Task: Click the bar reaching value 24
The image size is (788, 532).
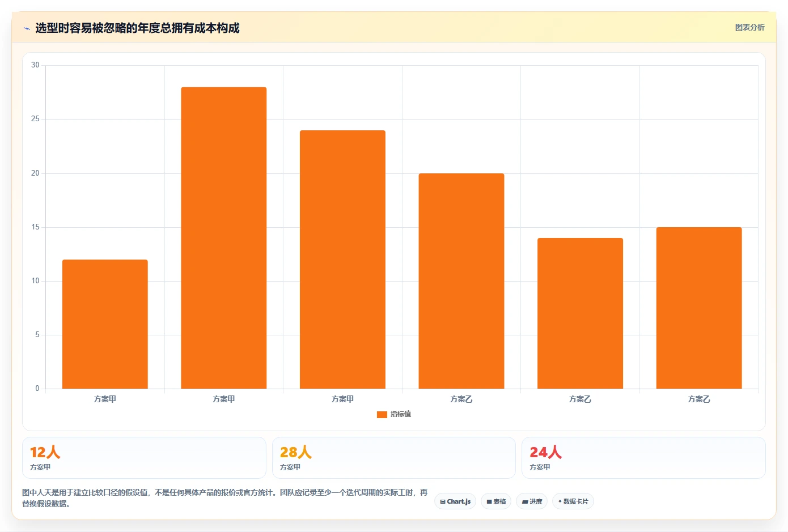Action: tap(342, 259)
